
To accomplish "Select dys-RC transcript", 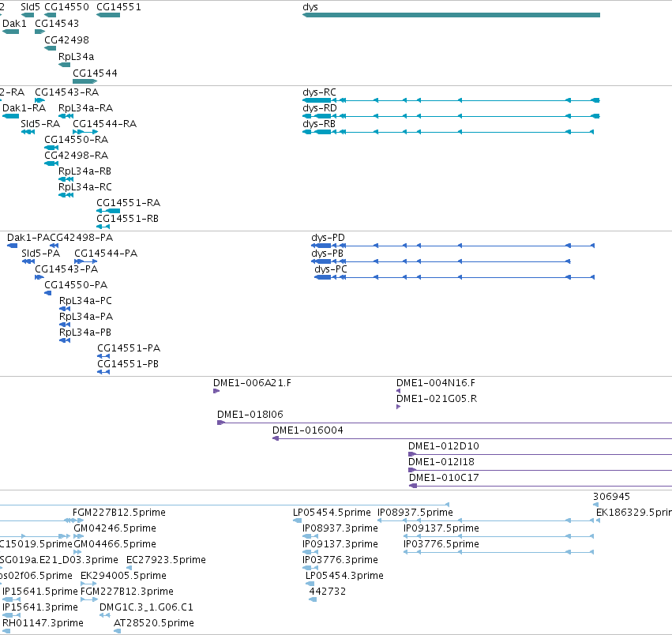I will (451, 100).
